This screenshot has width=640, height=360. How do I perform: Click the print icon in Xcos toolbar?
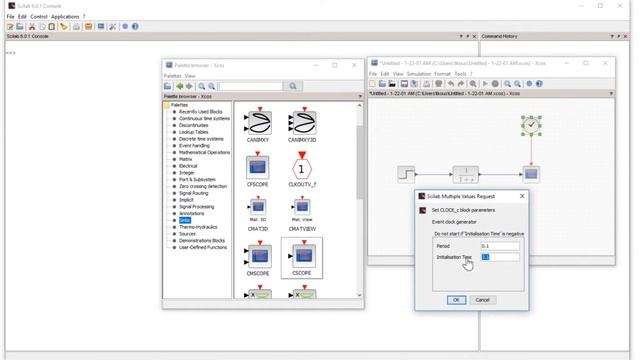coord(427,84)
